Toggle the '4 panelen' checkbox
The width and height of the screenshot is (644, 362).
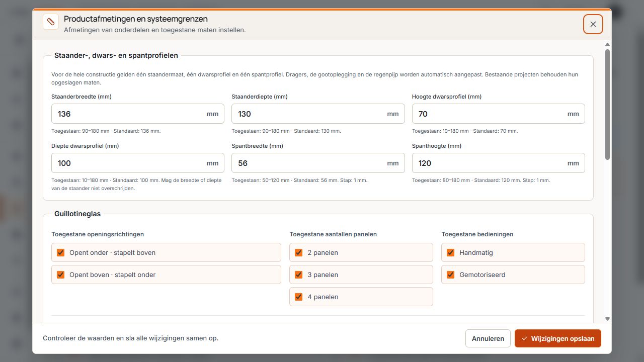click(x=299, y=297)
